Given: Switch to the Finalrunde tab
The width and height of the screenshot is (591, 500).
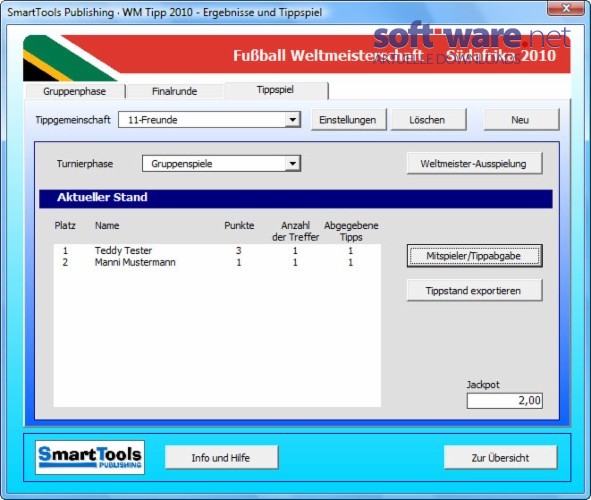Looking at the screenshot, I should 175,91.
